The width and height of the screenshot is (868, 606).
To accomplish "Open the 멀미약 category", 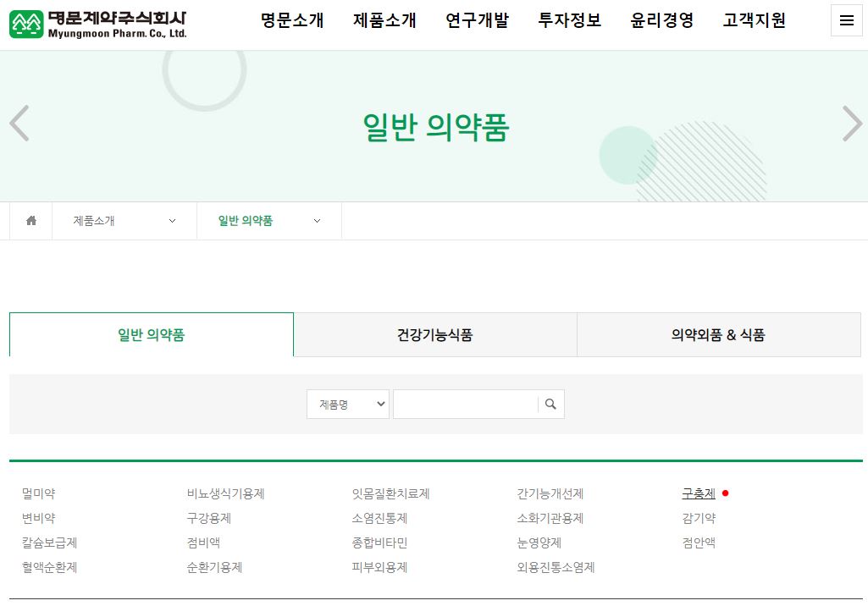I will pos(37,493).
